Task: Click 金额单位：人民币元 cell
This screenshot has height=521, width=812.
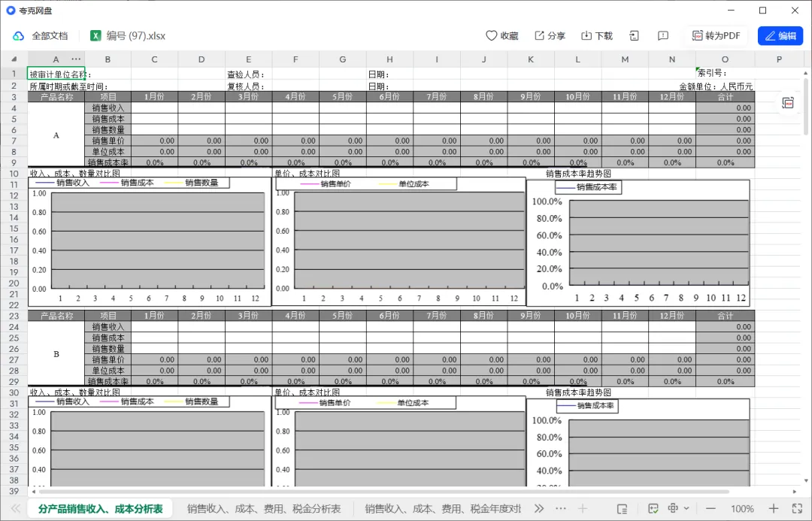Action: tap(717, 86)
